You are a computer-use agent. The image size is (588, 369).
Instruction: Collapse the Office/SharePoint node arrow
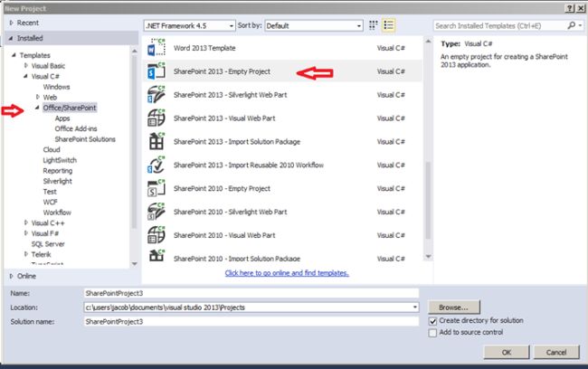click(37, 108)
